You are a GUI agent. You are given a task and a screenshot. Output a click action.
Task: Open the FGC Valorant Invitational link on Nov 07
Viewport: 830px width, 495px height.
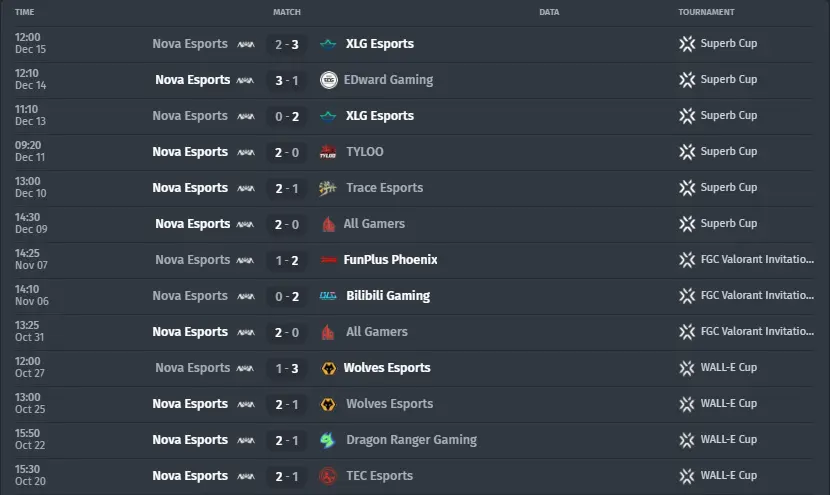click(757, 259)
